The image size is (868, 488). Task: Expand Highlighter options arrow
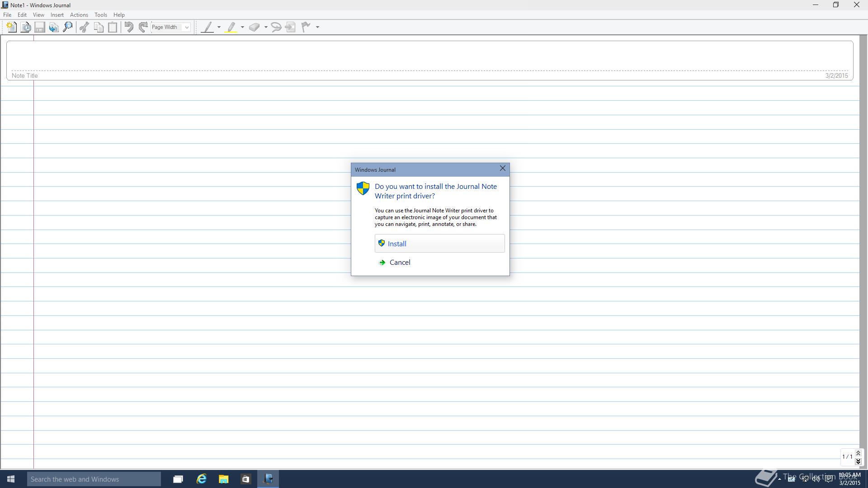[242, 27]
